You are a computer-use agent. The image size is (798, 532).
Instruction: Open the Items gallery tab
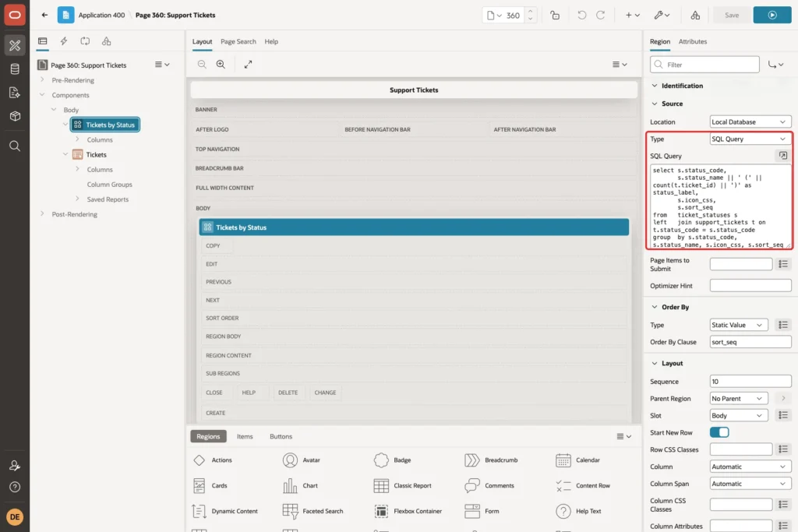245,436
